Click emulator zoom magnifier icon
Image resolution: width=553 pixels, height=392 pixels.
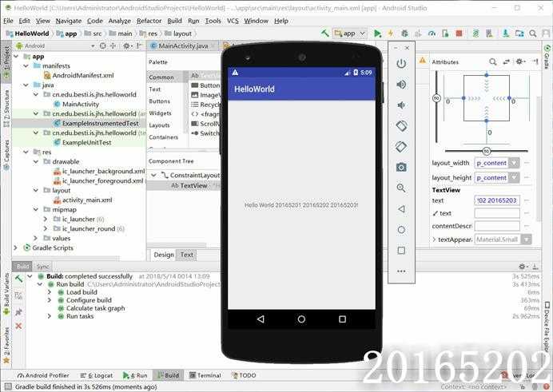click(x=401, y=188)
